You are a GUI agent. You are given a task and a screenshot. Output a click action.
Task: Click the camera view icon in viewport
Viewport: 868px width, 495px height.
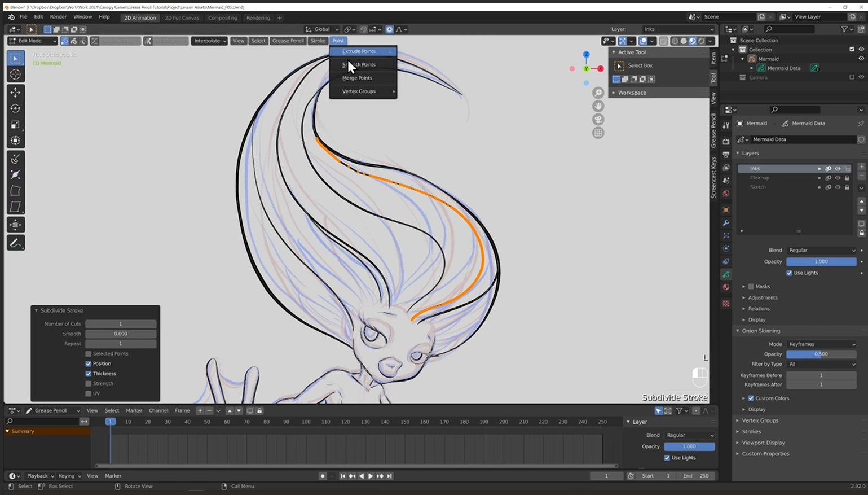(x=598, y=120)
